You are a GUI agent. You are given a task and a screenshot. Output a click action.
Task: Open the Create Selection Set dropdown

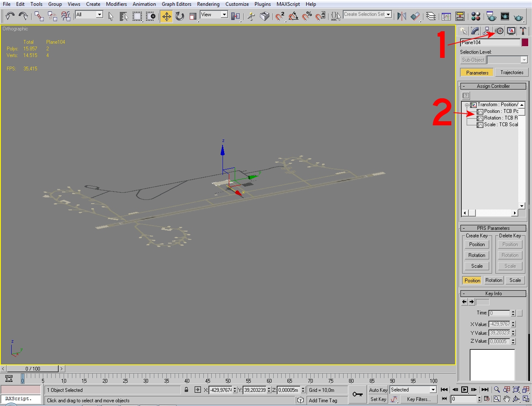[x=368, y=14]
